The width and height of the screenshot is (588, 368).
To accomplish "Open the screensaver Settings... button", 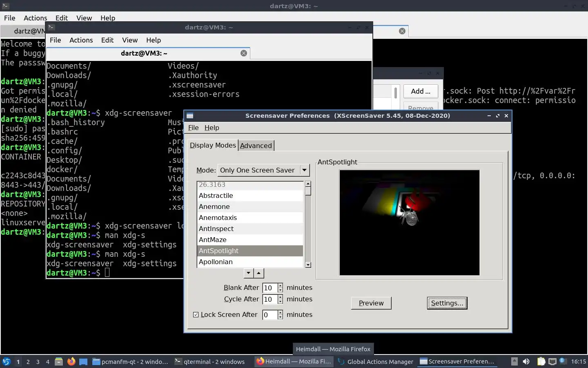I will (x=447, y=303).
